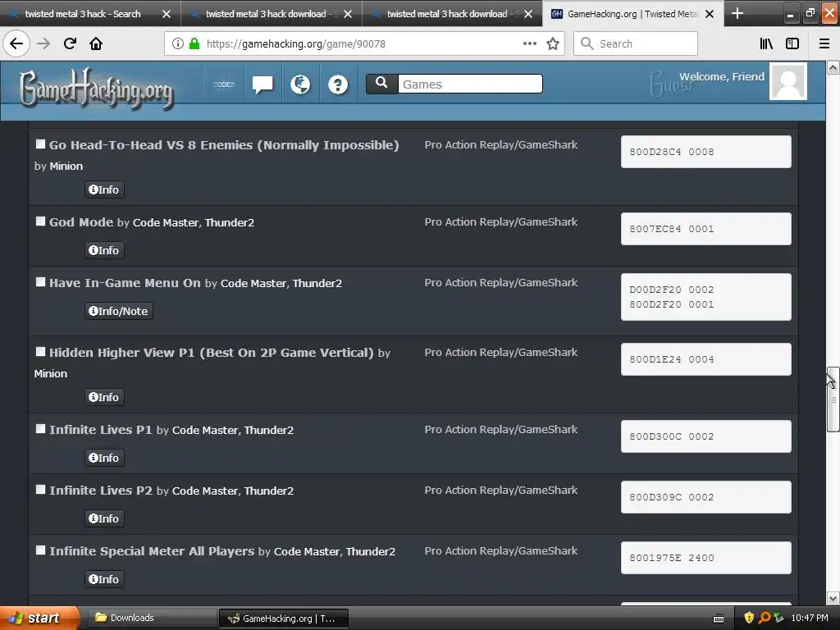Viewport: 840px width, 630px height.
Task: Open the Firefox hamburger menu
Action: (x=824, y=43)
